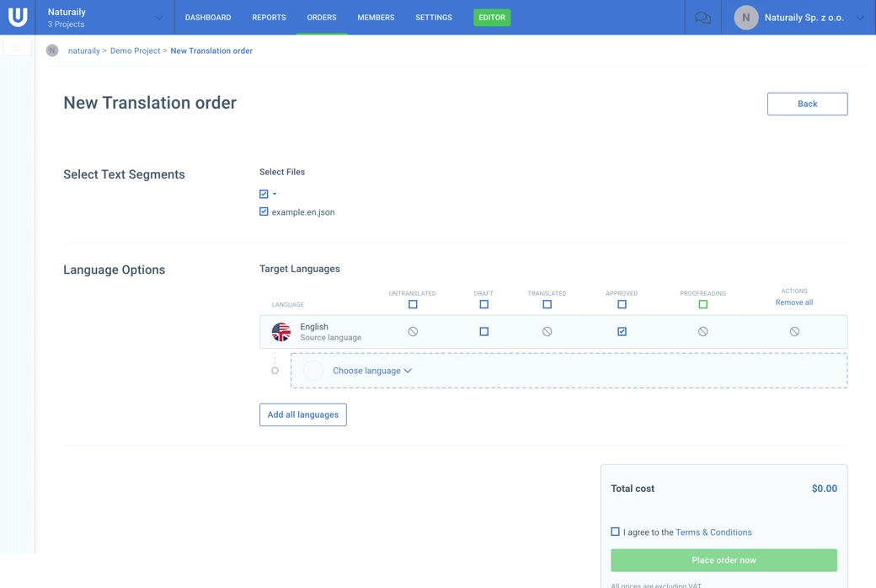Viewport: 876px width, 588px height.
Task: Expand the Naturaily projects dropdown
Action: pyautogui.click(x=159, y=18)
